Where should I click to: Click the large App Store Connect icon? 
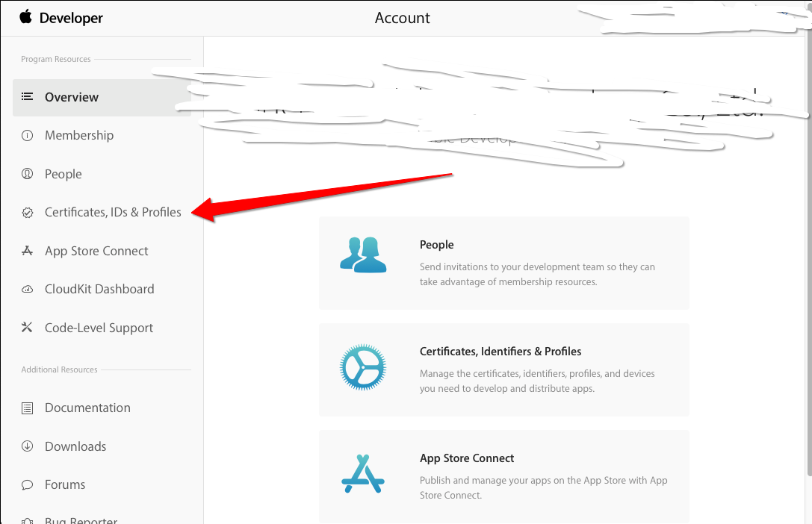pos(363,474)
